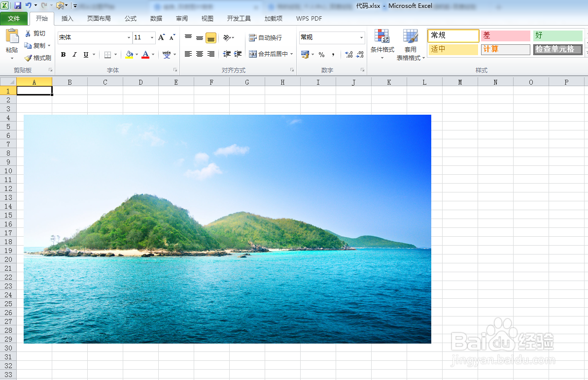Align text to middle of cell
Image resolution: width=588 pixels, height=380 pixels.
200,37
